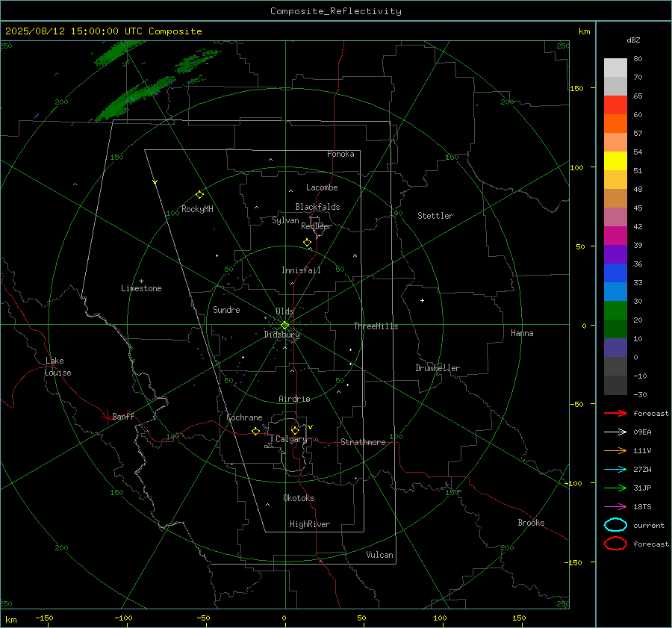Viewport: 672px width, 628px height.
Task: Click the Limestone label
Action: (x=141, y=288)
